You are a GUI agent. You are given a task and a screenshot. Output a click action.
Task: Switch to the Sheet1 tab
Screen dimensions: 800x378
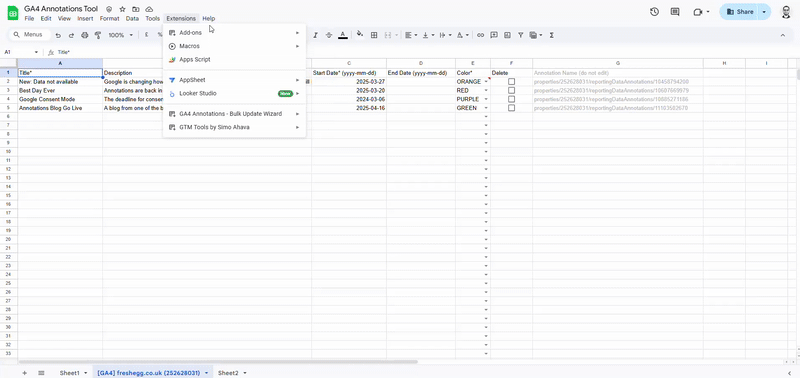(69, 373)
